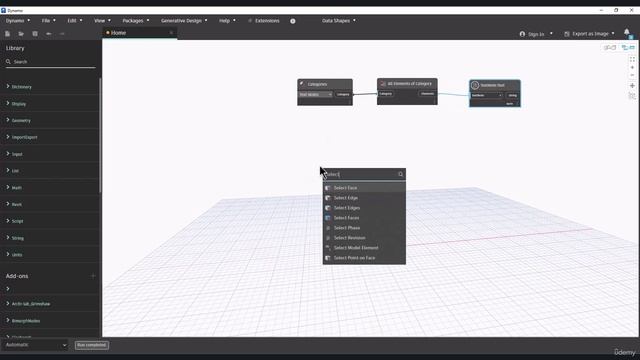Click the Select Model Element result icon

pyautogui.click(x=328, y=248)
